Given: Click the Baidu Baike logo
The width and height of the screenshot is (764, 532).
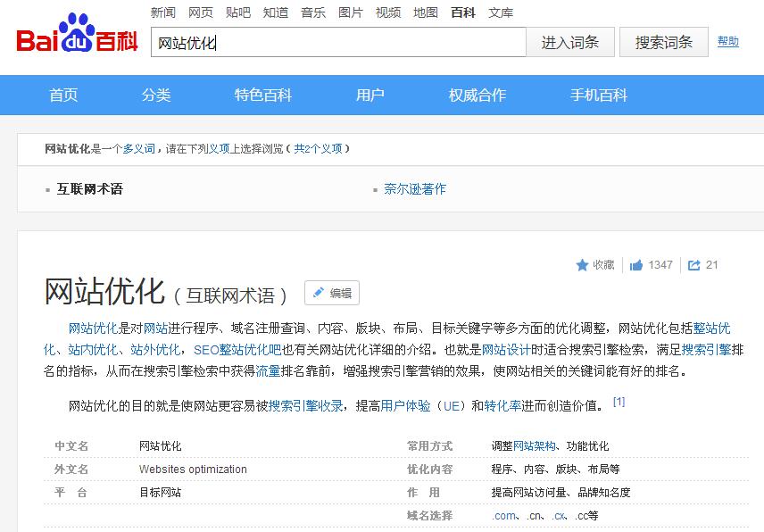Looking at the screenshot, I should [x=77, y=39].
